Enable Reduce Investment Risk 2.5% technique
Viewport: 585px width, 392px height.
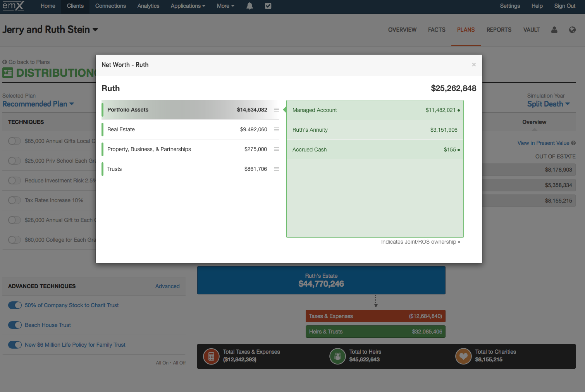15,181
